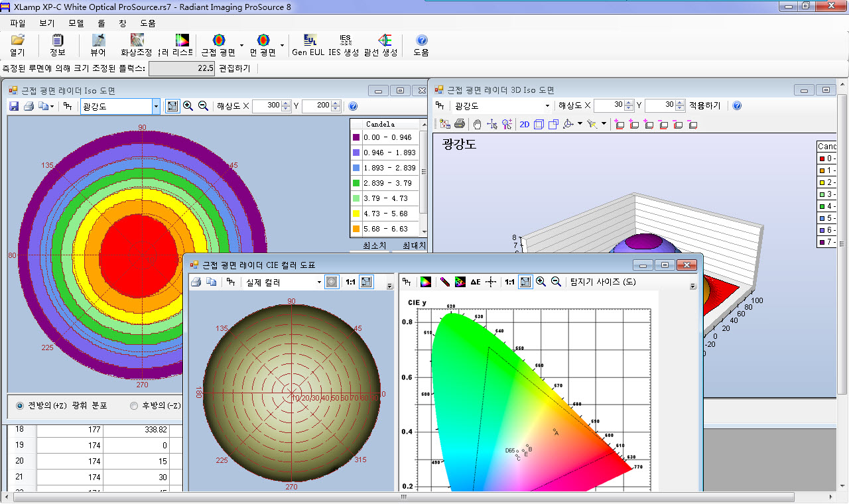Click 탐지기 사이즈 (도) in CIE toolbar
Screen dimensions: 849x504
point(603,282)
